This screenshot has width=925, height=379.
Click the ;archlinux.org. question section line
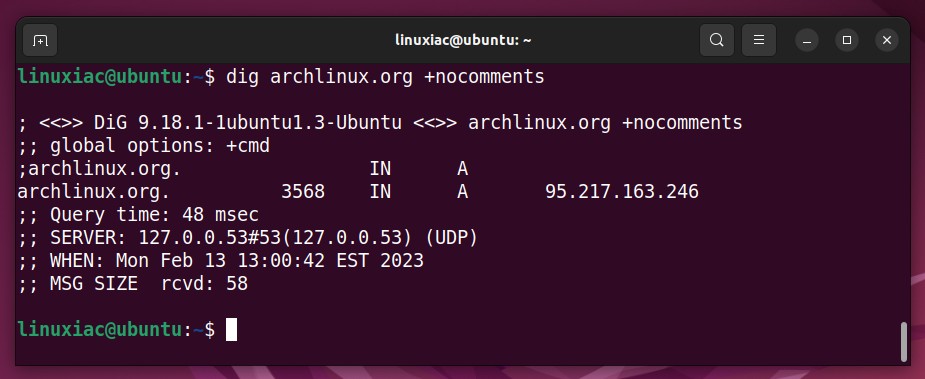tap(242, 169)
